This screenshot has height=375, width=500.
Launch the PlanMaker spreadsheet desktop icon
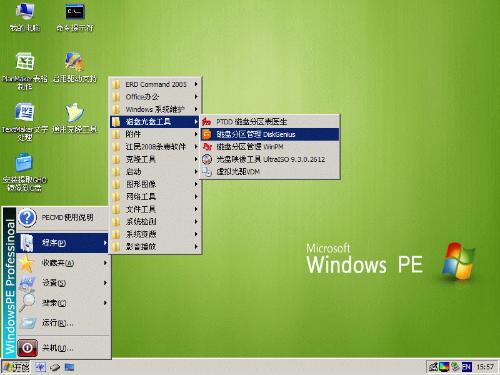pyautogui.click(x=25, y=71)
